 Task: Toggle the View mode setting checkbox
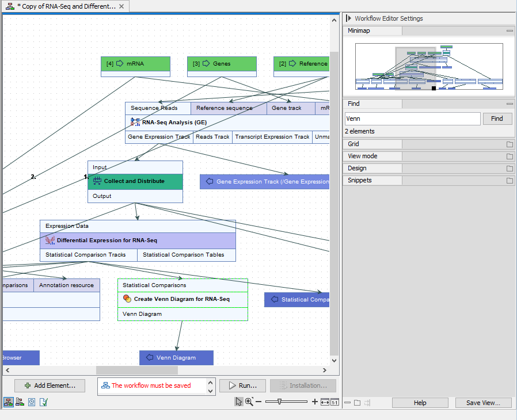[508, 156]
